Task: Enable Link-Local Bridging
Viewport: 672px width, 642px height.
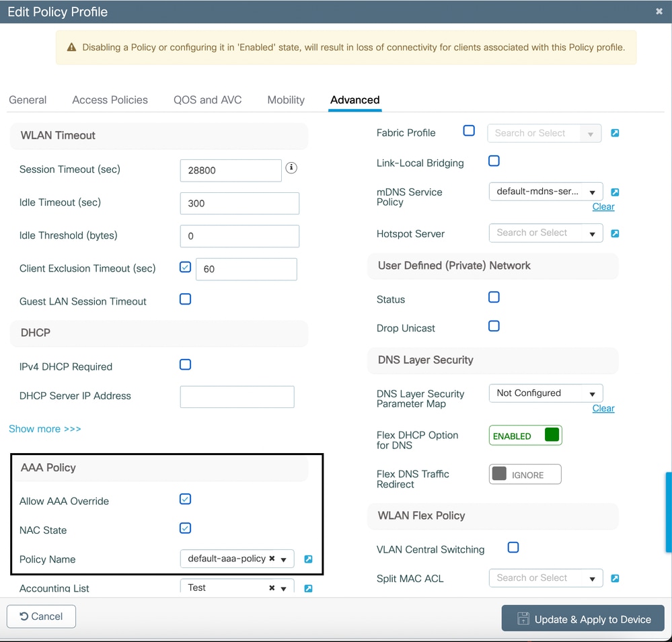Action: [x=494, y=161]
